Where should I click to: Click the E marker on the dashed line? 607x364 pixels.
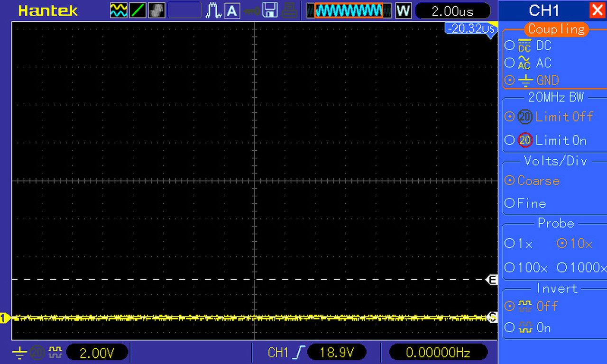tap(492, 280)
